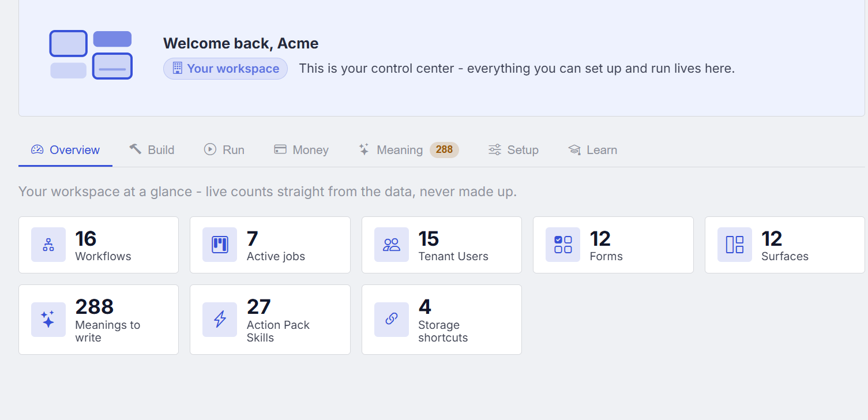Screen dimensions: 868x420
Task: Switch to the Build tab
Action: 152,150
